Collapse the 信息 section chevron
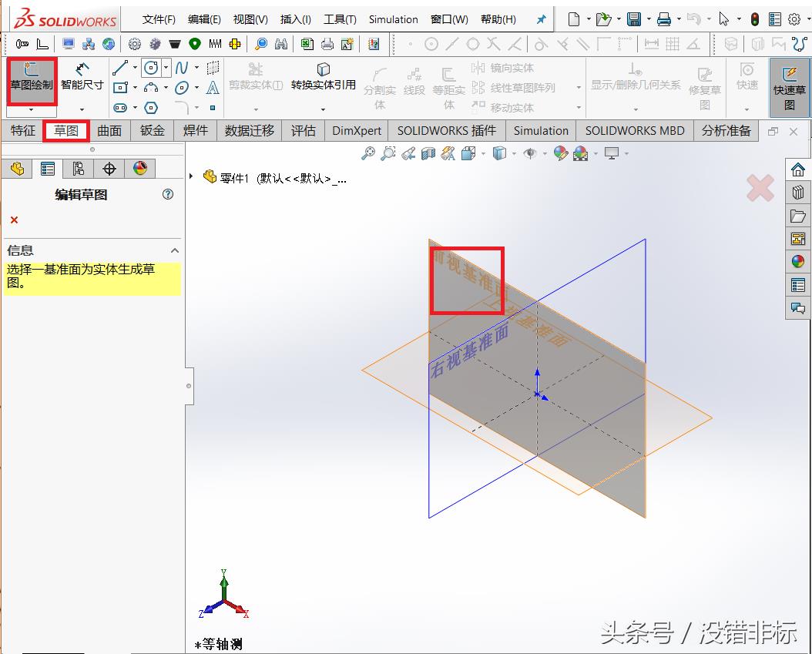The width and height of the screenshot is (812, 654). 175,250
